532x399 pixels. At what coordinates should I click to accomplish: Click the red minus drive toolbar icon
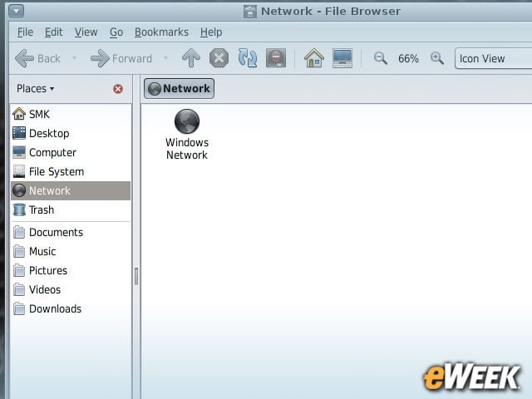276,58
